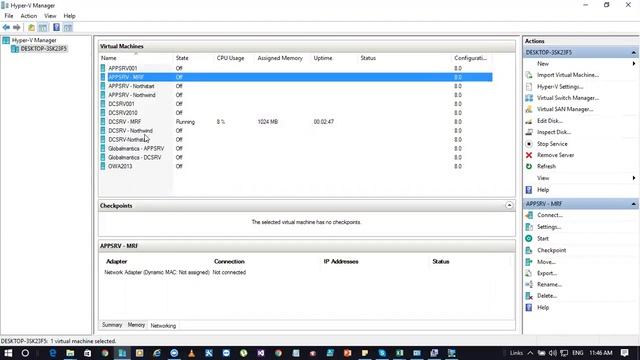Click the red Remove Server action
This screenshot has width=640, height=360.
click(556, 155)
